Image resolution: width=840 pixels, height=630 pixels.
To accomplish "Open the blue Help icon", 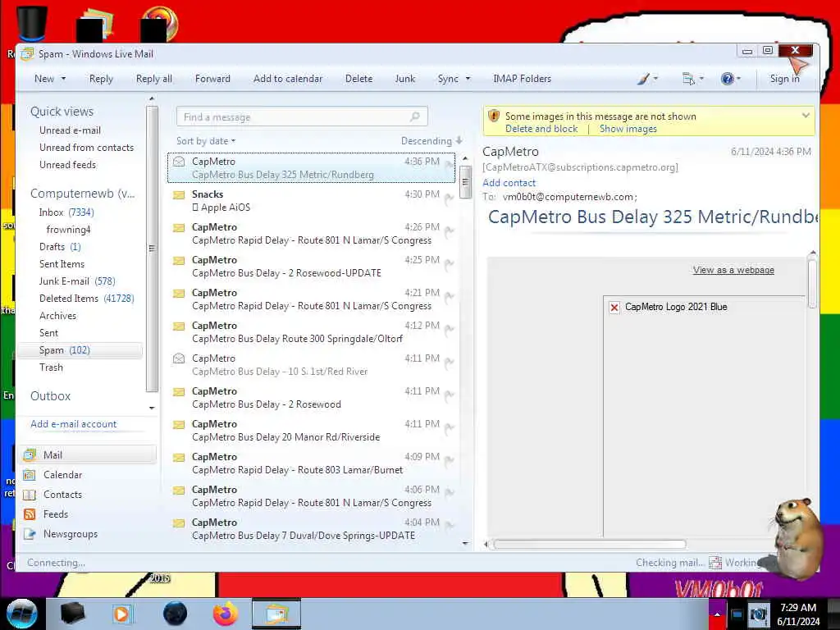I will click(x=727, y=79).
